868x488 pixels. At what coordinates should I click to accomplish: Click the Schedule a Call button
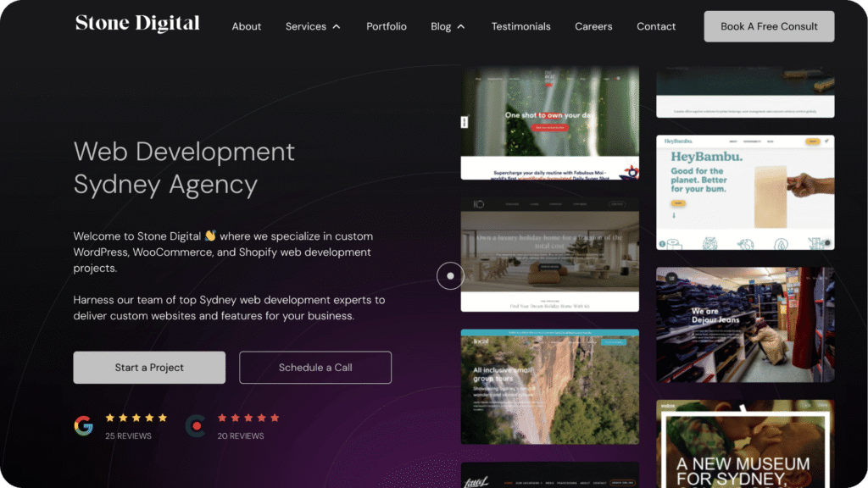(315, 368)
